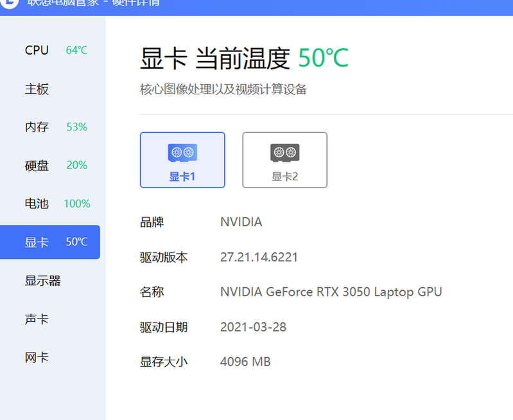Click the disk usage 20% value
This screenshot has width=513, height=420.
click(x=77, y=165)
